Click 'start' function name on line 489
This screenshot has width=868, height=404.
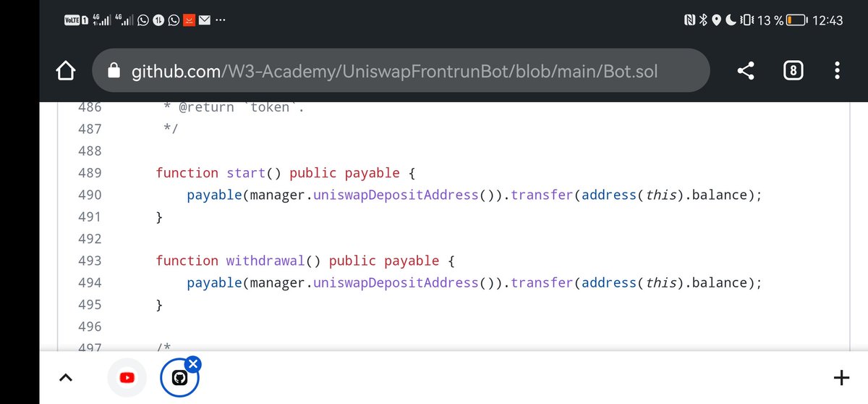click(x=246, y=173)
